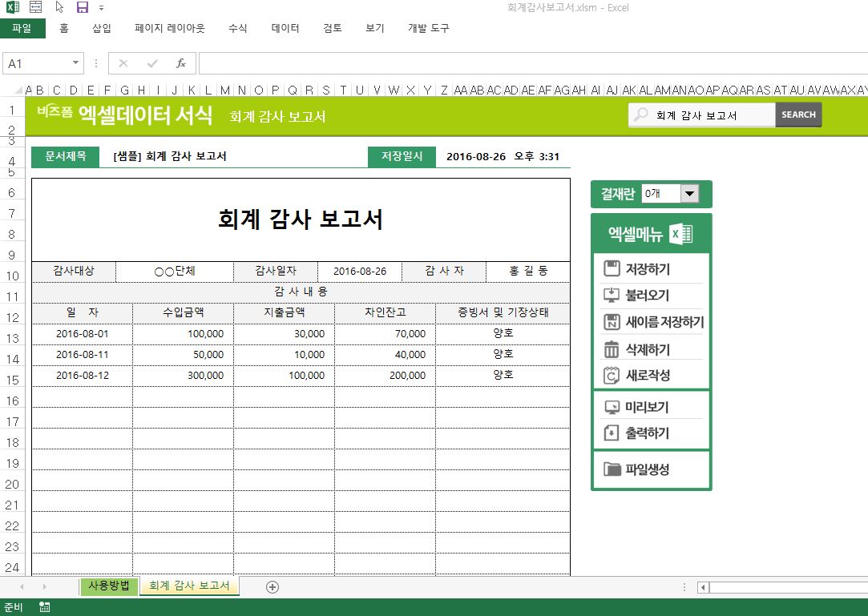
Task: Click the 미리보기 menu label
Action: 647,408
